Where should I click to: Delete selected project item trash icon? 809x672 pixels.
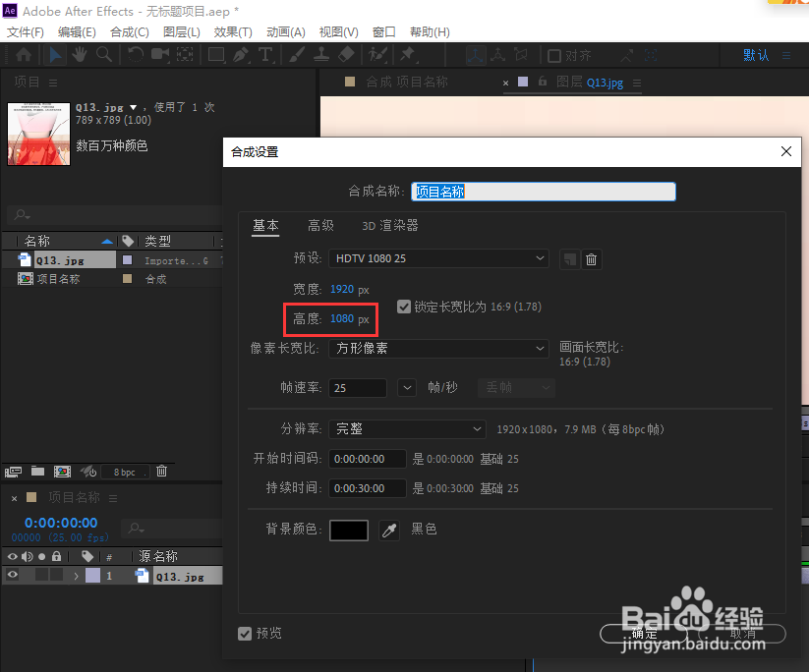161,471
